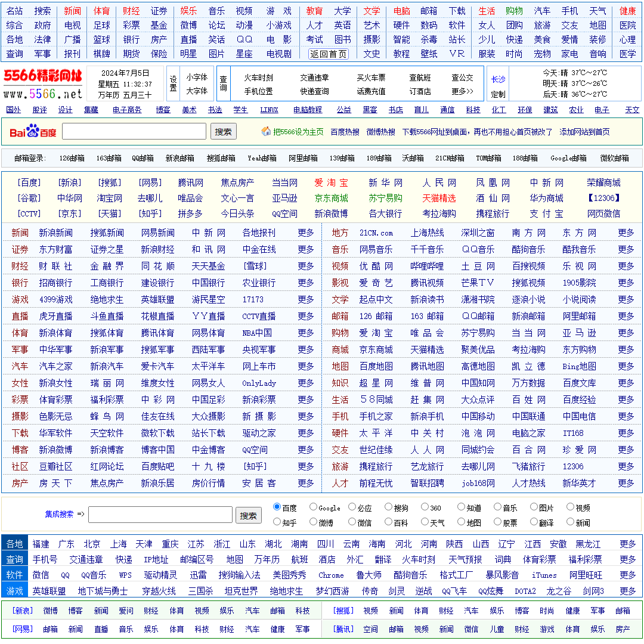Click the DOTA2 link in 游戏 row
Screen dimensions: 644x644
pyautogui.click(x=525, y=591)
